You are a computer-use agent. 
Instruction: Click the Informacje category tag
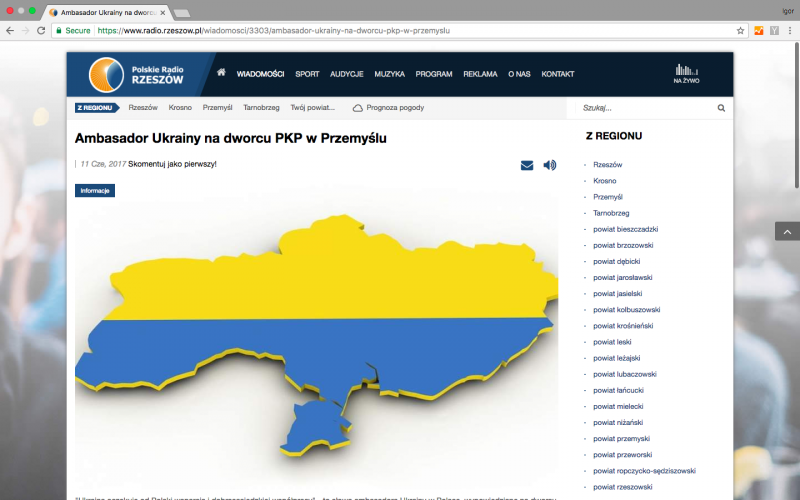[x=95, y=190]
